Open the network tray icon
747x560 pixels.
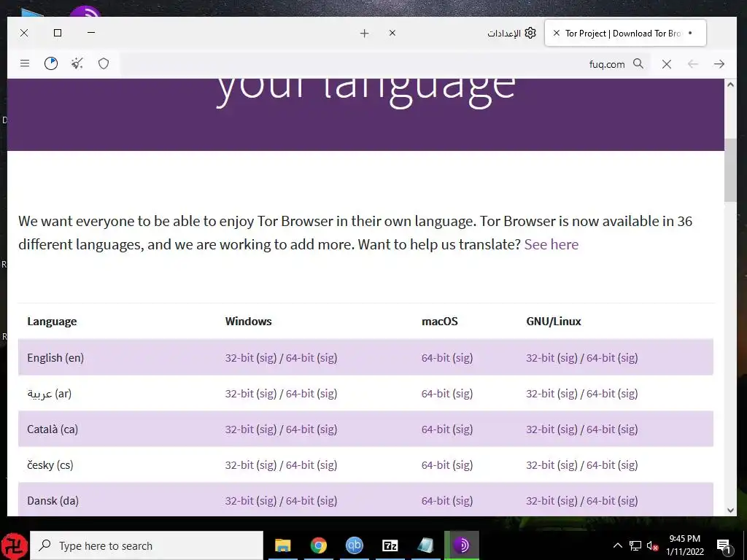635,545
